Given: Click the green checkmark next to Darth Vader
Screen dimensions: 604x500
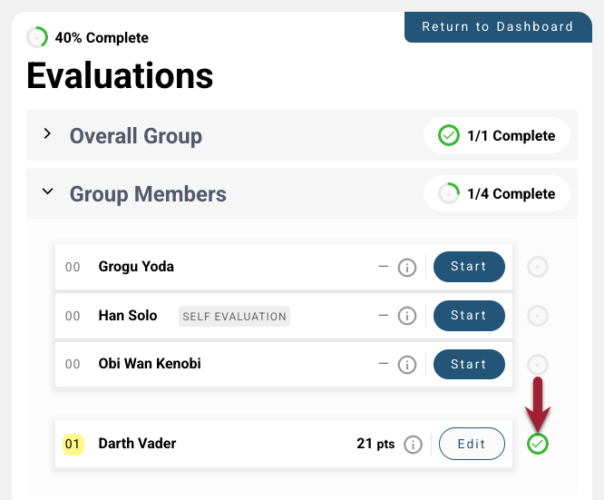Looking at the screenshot, I should (538, 444).
